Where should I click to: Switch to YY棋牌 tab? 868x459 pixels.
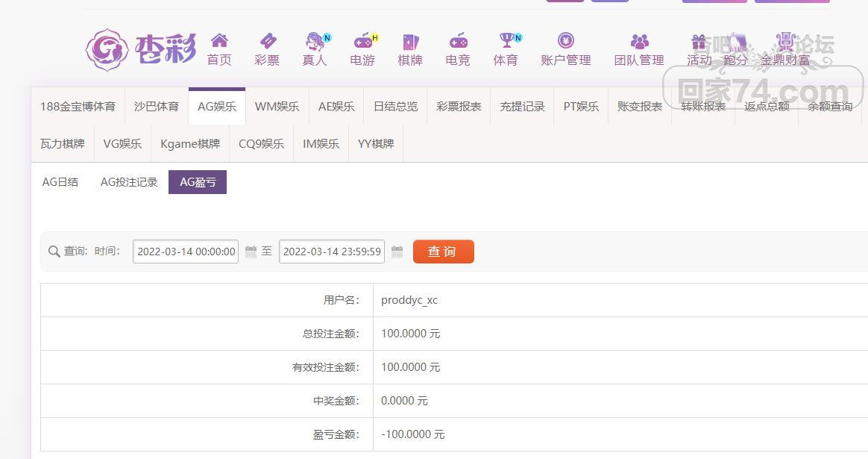coord(376,144)
